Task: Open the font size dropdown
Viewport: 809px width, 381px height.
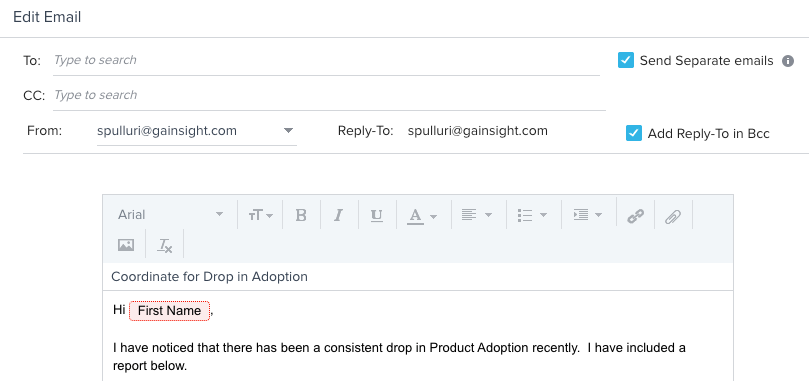Action: click(261, 215)
